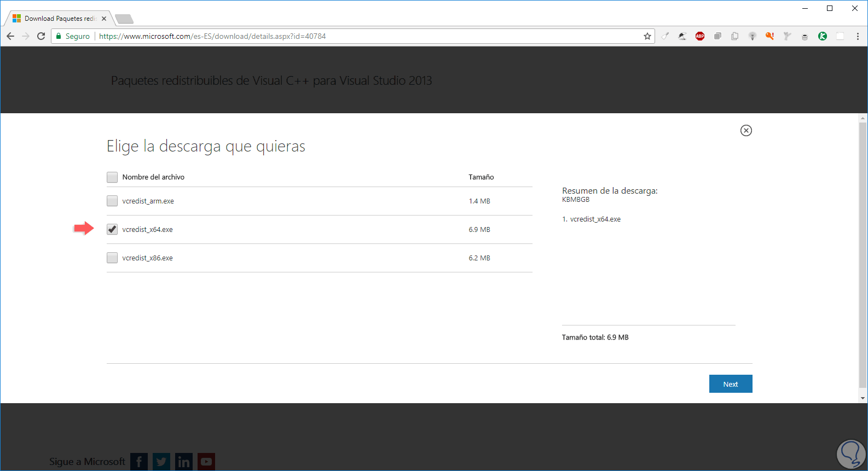Toggle the select-all Nombre del archivo checkbox
Viewport: 868px width, 471px height.
(112, 177)
